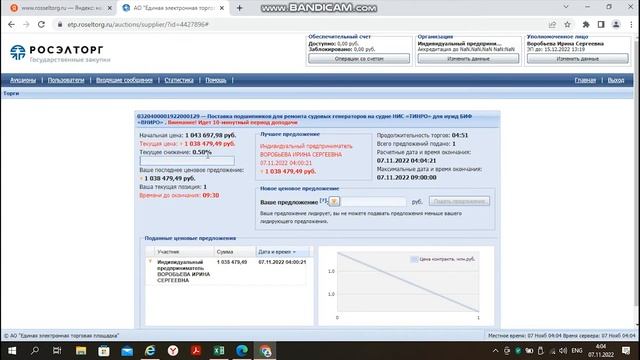The width and height of the screenshot is (640, 360).
Task: Open the browser profile avatar icon
Action: coord(616,24)
